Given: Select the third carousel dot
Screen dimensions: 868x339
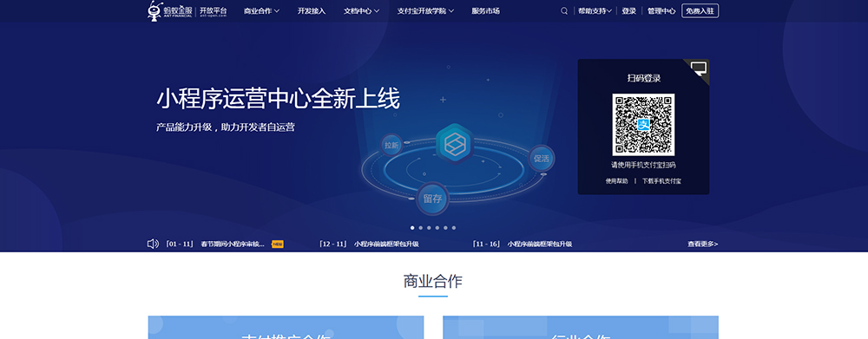Looking at the screenshot, I should (429, 228).
